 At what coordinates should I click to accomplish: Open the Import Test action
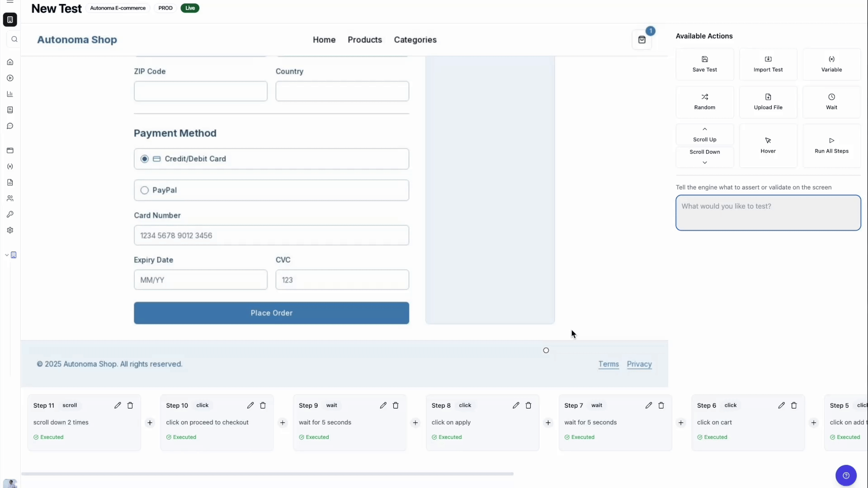(768, 64)
